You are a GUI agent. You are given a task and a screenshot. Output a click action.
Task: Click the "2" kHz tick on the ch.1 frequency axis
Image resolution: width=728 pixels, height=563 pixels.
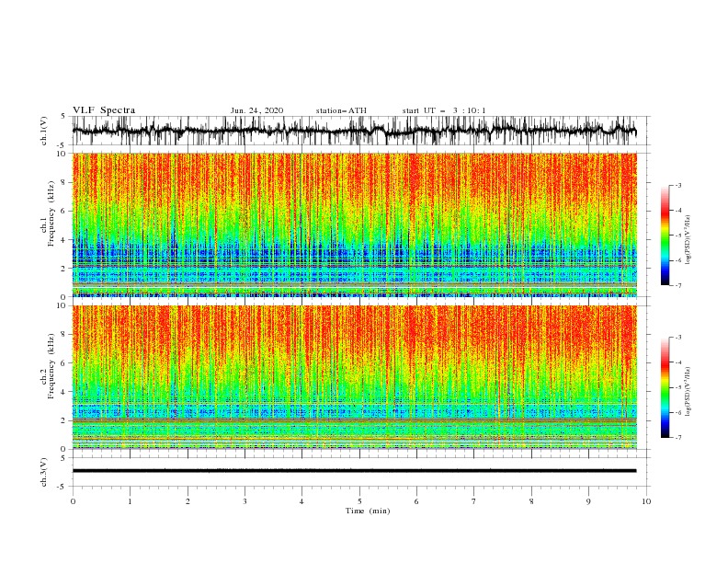63,269
